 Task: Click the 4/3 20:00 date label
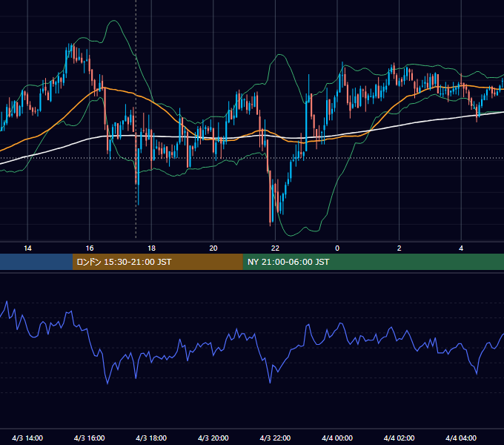[x=213, y=438]
